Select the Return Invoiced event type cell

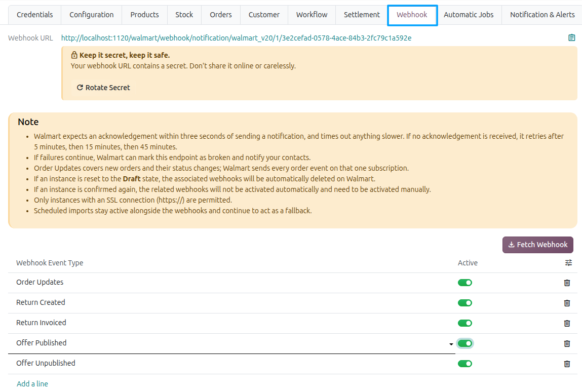(x=231, y=323)
